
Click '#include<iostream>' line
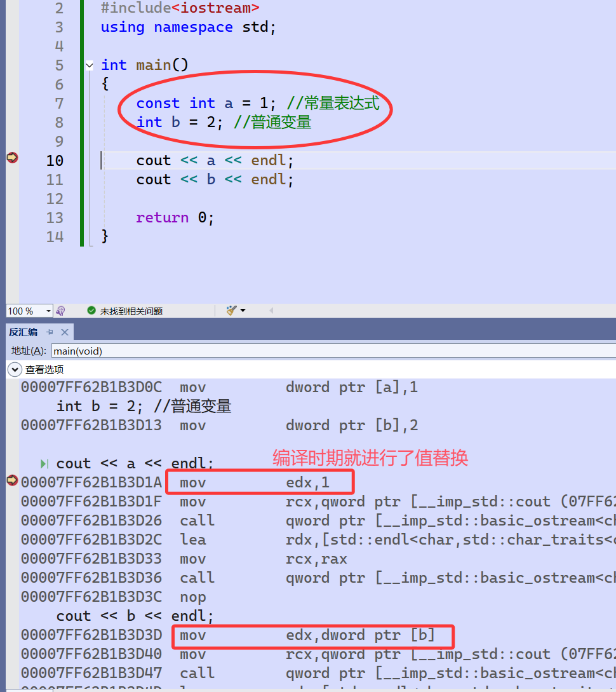click(x=180, y=8)
